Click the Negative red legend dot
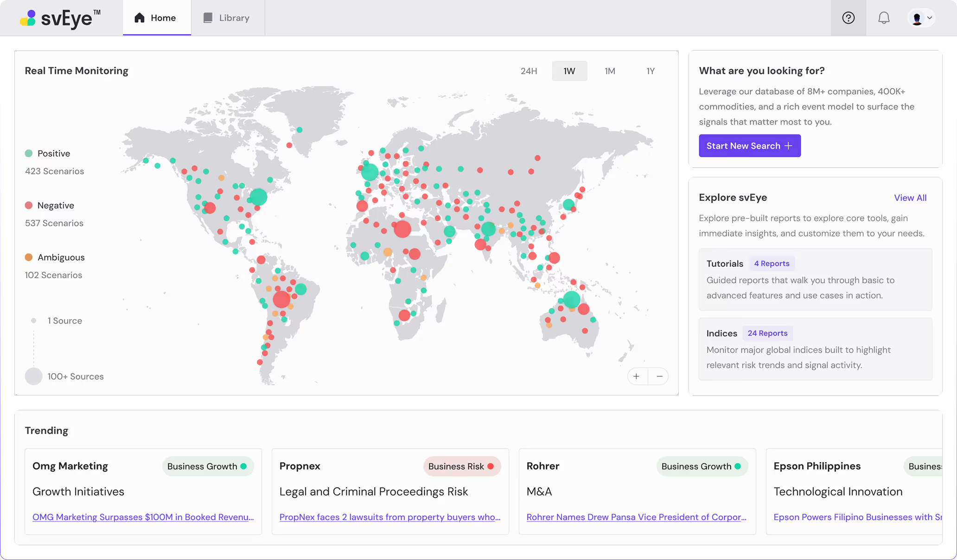 (29, 205)
